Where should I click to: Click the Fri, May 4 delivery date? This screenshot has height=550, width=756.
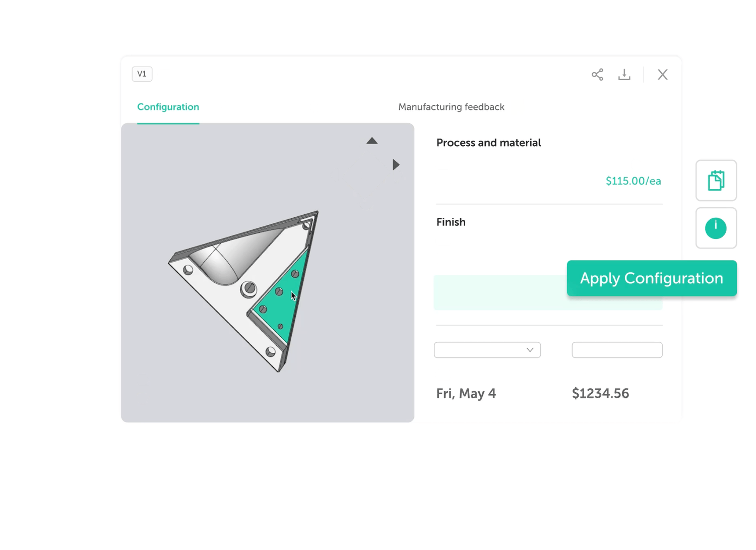(x=466, y=393)
